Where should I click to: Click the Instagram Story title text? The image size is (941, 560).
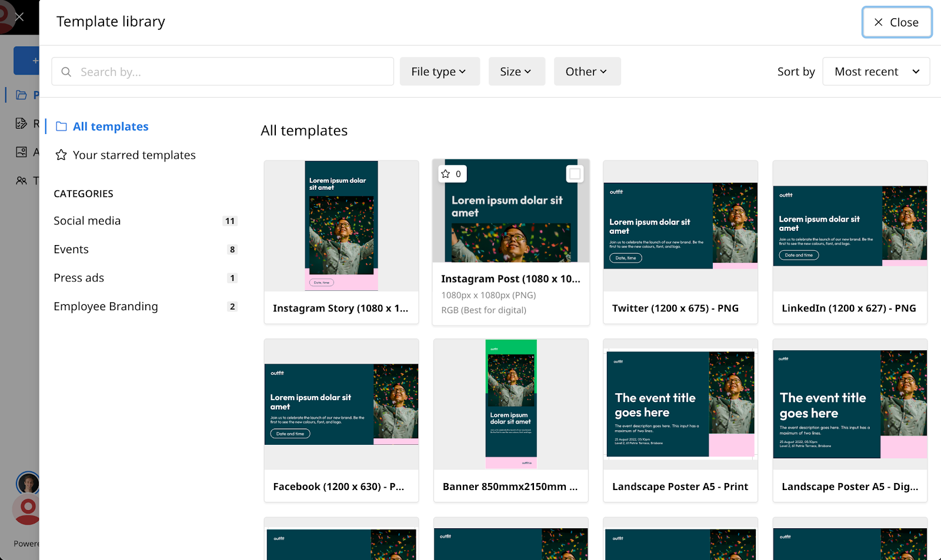point(341,308)
